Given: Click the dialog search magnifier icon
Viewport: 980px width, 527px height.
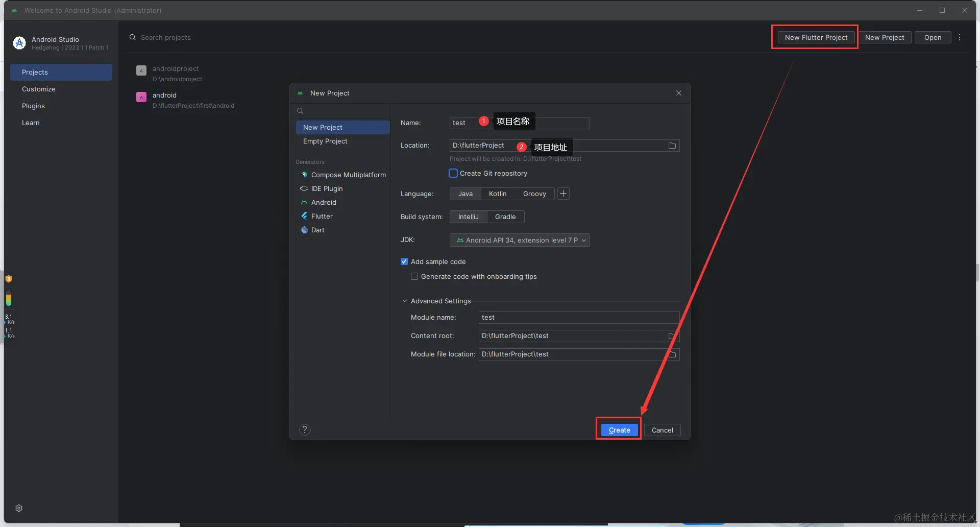Looking at the screenshot, I should 300,111.
